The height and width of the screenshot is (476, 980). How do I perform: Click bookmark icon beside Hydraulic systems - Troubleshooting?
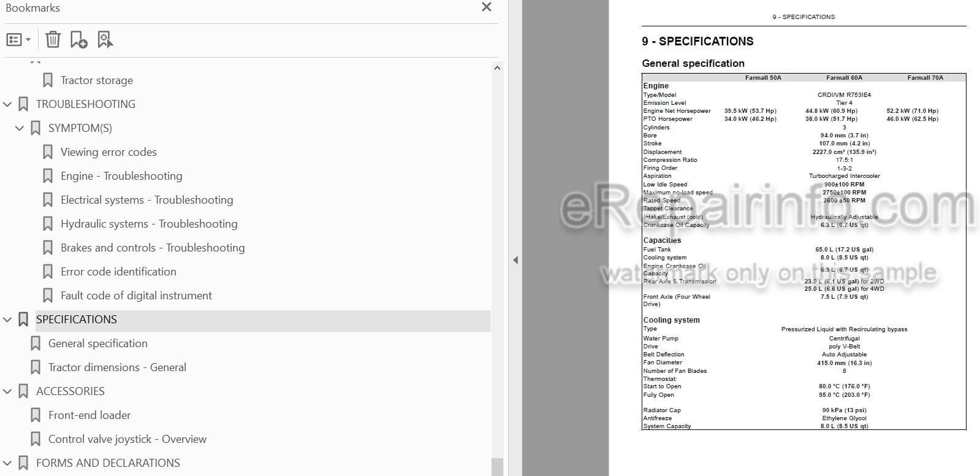[x=48, y=224]
